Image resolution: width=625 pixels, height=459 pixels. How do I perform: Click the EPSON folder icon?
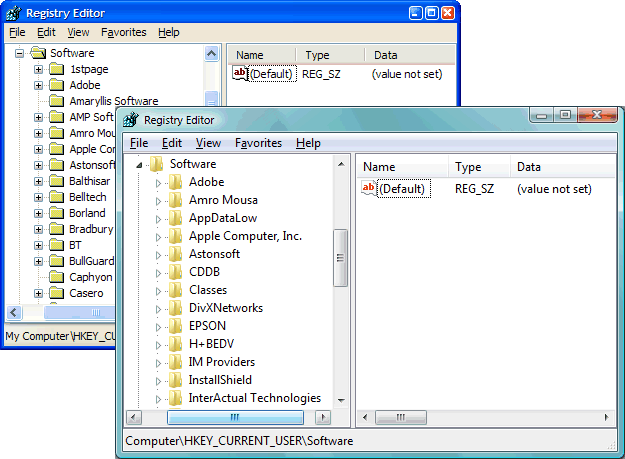(176, 326)
